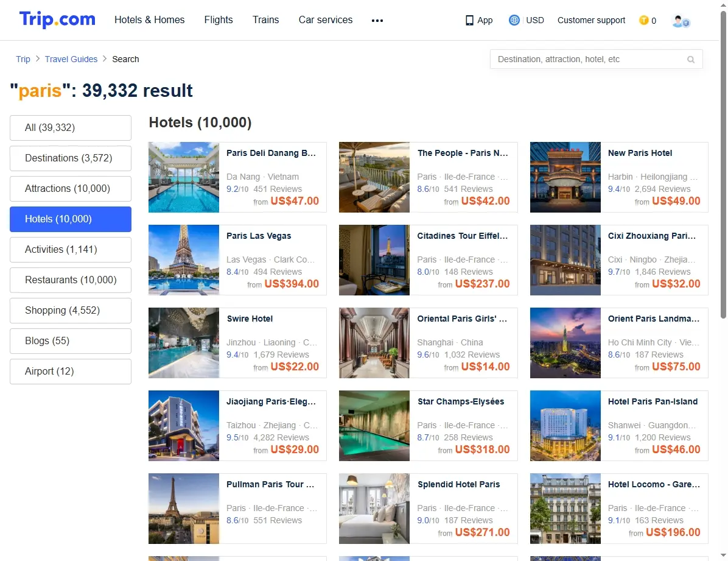Click the globe language icon
Screen dimensions: 728x561
click(514, 20)
